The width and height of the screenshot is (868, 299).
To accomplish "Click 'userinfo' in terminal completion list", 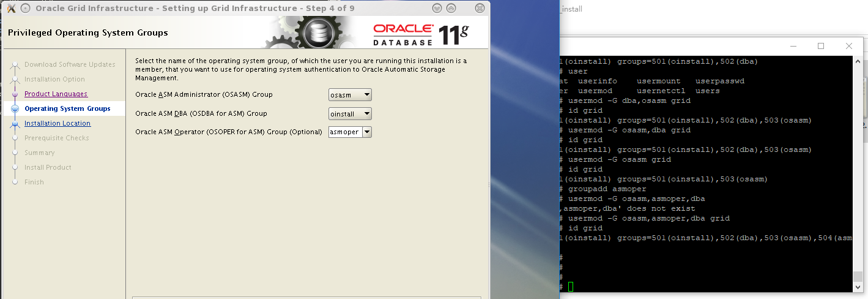I will coord(598,81).
